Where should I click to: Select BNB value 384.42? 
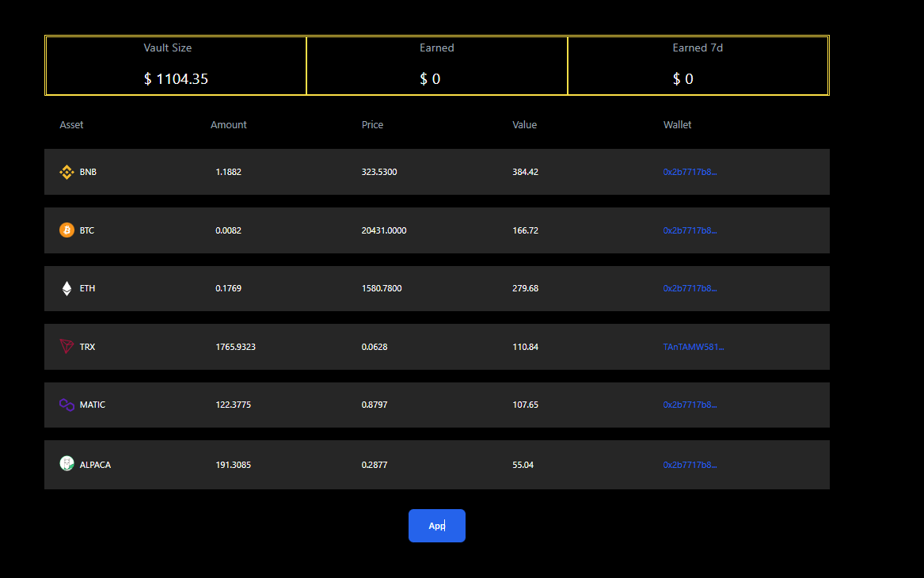(525, 172)
